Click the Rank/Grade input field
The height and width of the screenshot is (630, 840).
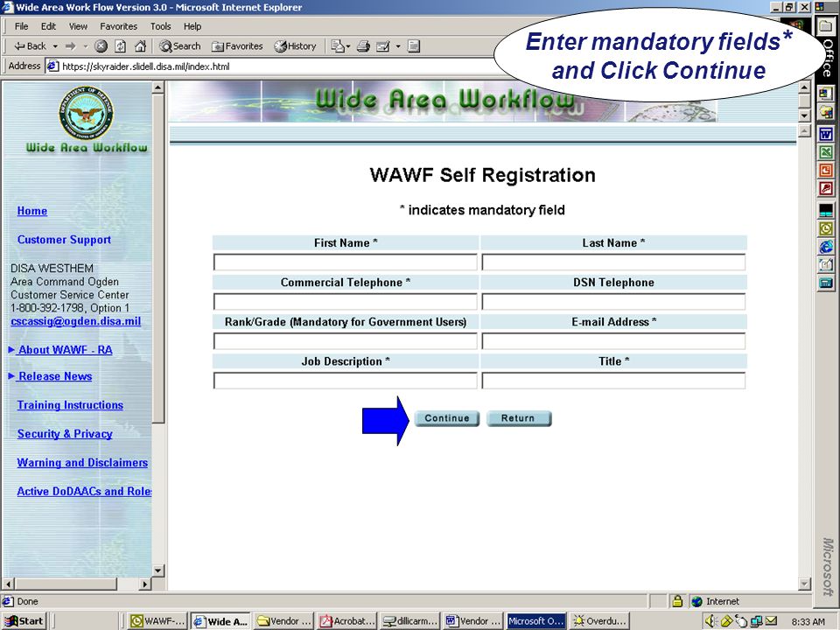coord(345,341)
